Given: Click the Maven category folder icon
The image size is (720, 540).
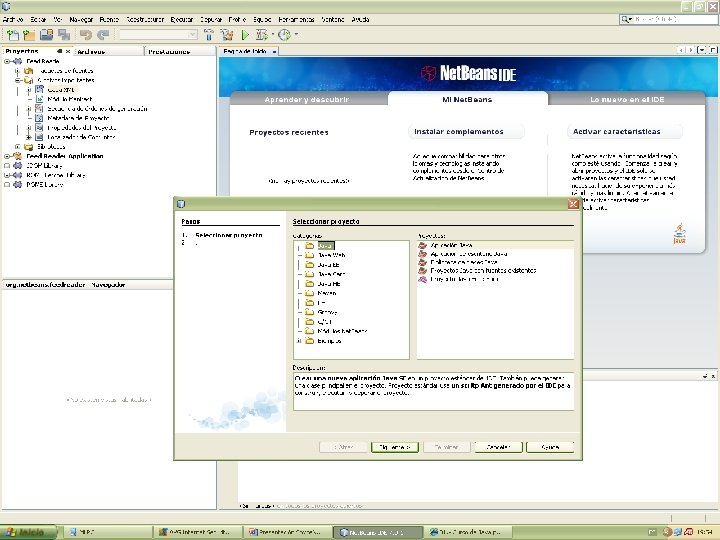Looking at the screenshot, I should click(310, 293).
